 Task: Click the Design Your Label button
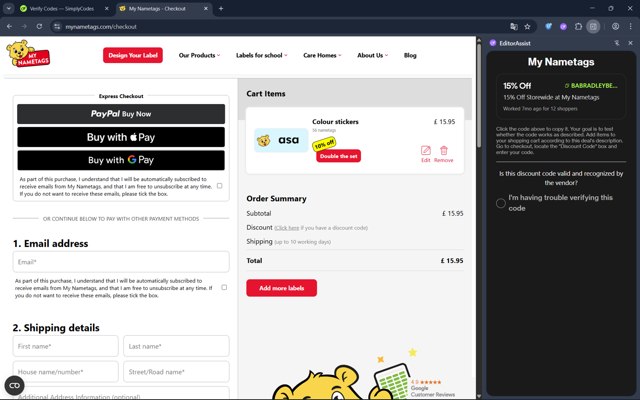click(x=133, y=55)
